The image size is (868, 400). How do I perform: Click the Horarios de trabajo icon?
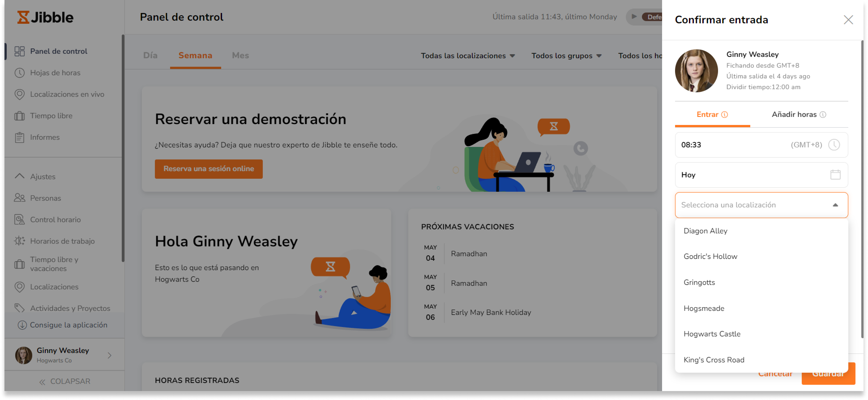[x=19, y=241]
